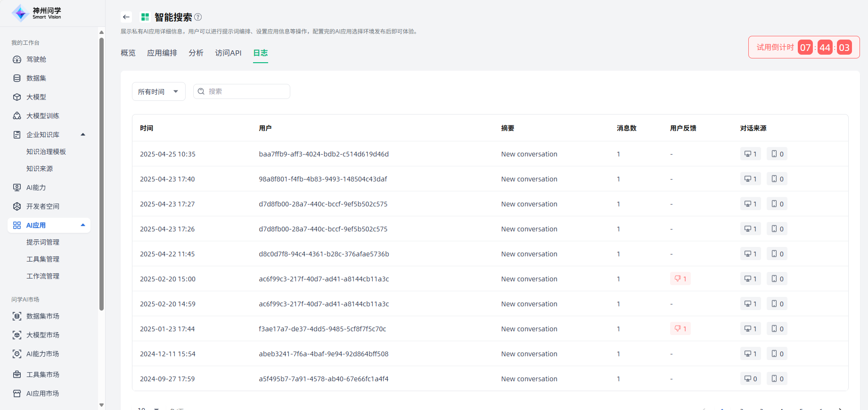
Task: Switch to the 应用编排 tab
Action: click(x=162, y=53)
